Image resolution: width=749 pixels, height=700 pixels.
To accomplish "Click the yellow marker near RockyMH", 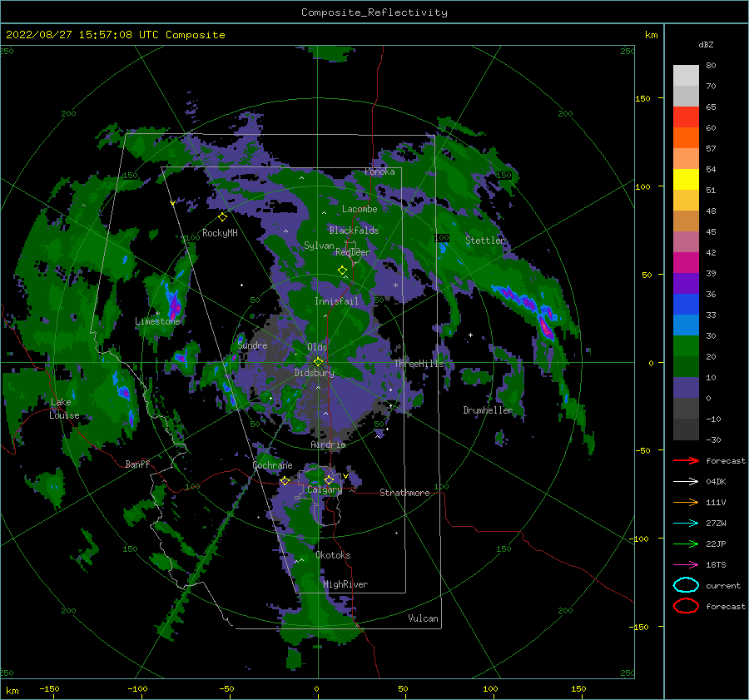I will pos(222,217).
